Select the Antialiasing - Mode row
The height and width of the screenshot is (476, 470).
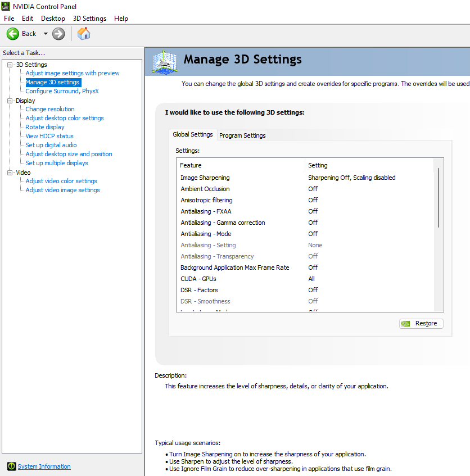click(x=306, y=234)
